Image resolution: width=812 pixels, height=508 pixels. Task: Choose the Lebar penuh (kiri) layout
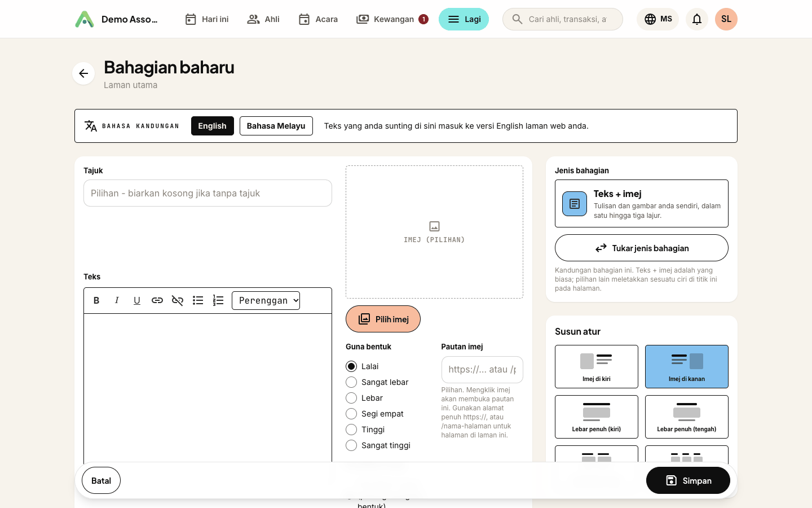597,417
